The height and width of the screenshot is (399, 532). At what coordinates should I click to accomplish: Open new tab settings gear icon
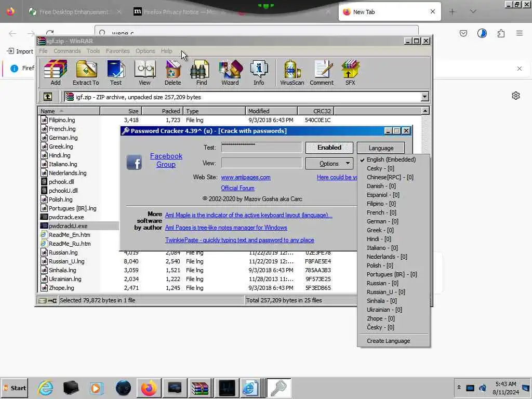click(516, 96)
